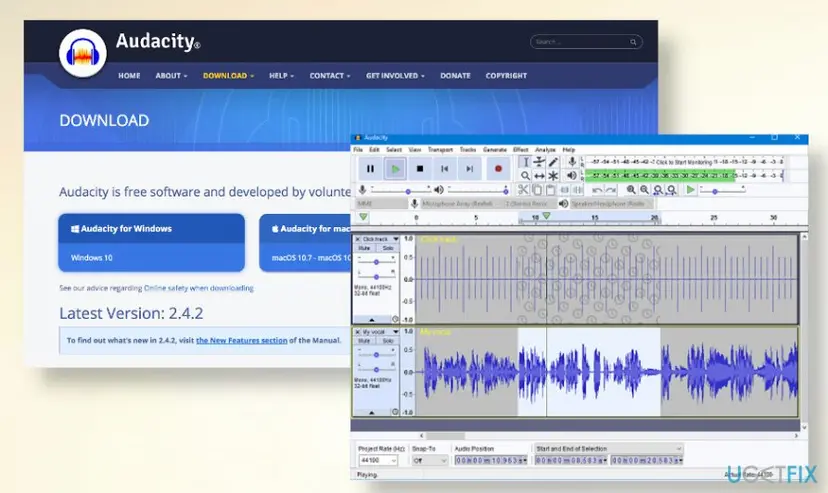Click the green Play button in the transport toolbar

tap(395, 169)
